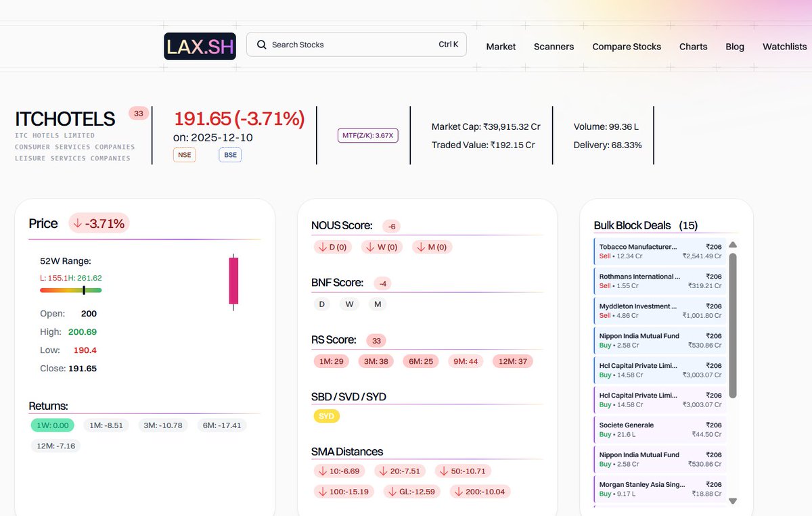812x516 pixels.
Task: Open Nippon India Mutual Fund above Hcl Capital
Action: pos(660,341)
